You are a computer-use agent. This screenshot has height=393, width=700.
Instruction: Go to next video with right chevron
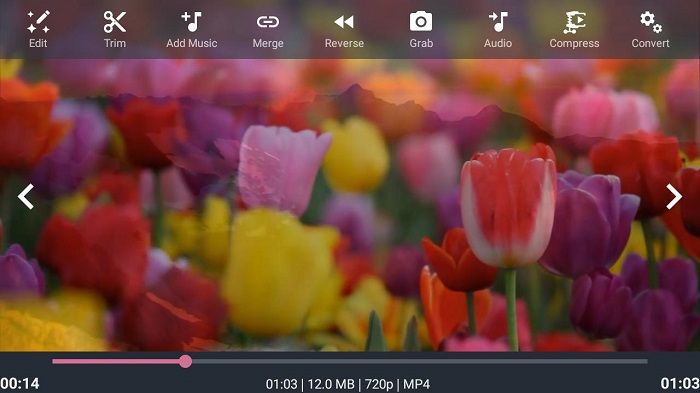point(674,196)
